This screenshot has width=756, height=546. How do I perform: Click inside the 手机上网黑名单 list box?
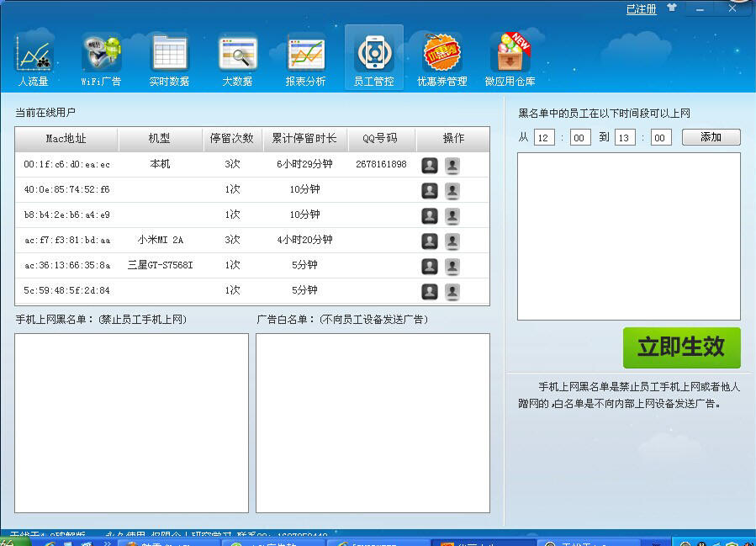[x=132, y=423]
